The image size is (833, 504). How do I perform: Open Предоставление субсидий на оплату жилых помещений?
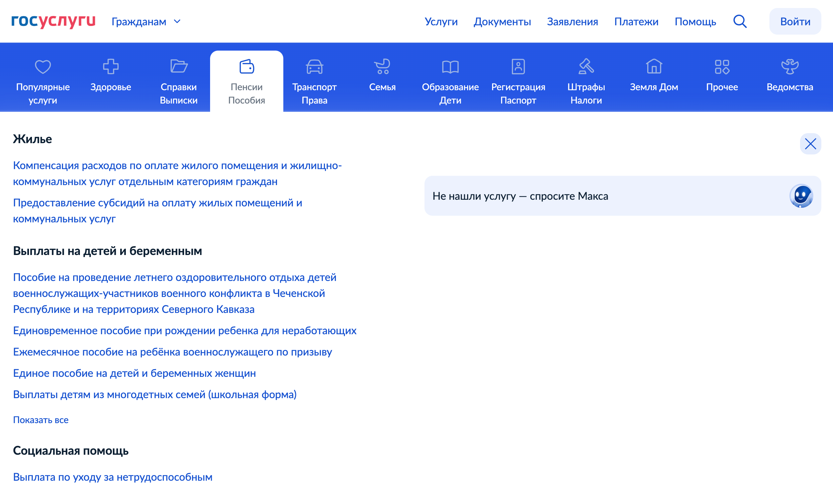pos(157,211)
